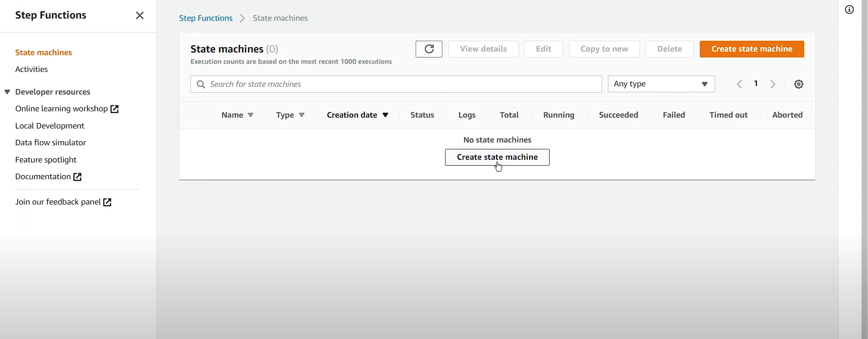Click Create state machine in empty table
The image size is (868, 339).
point(497,157)
